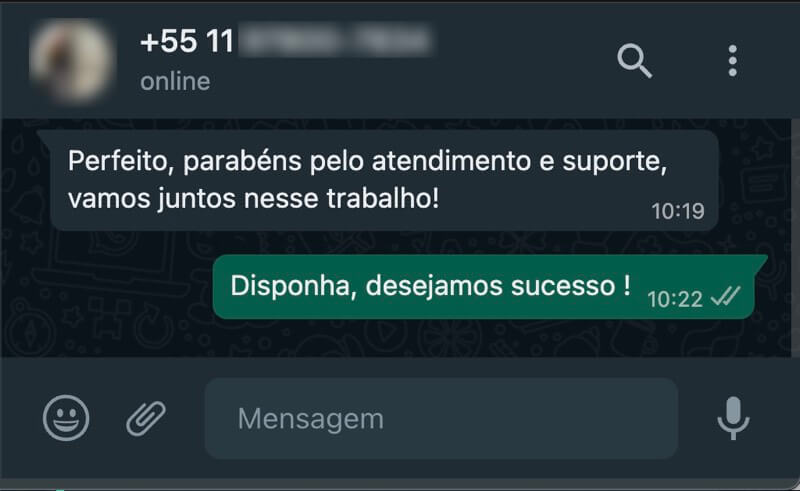Viewport: 800px width, 491px height.
Task: Click the chat scrollbar at right edge
Action: pos(795,237)
